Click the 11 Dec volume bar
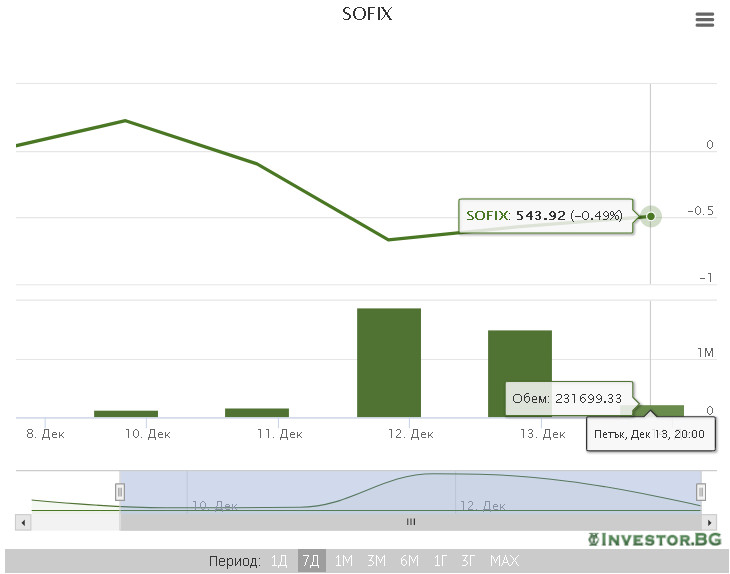The image size is (730, 574). [257, 412]
